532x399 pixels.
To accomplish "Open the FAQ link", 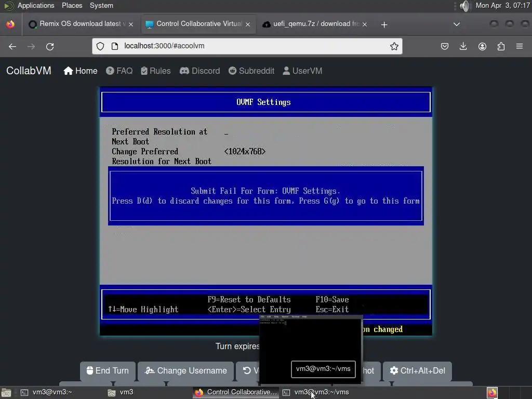I will pyautogui.click(x=119, y=71).
